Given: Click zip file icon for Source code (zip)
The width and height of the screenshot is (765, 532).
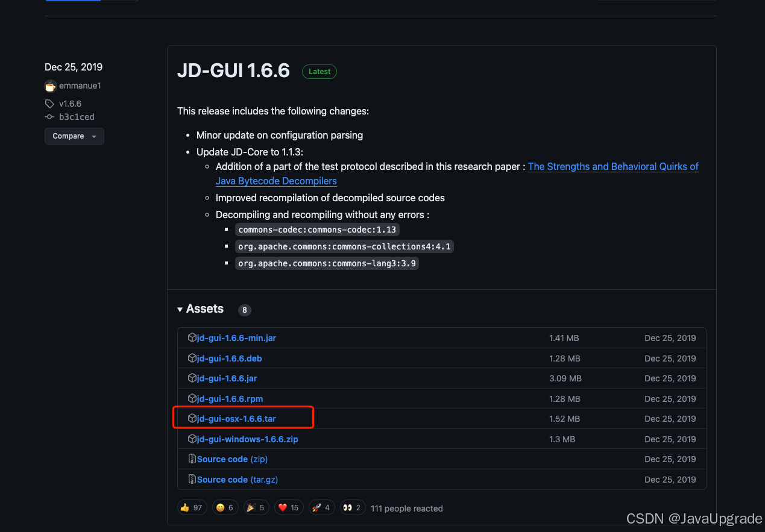Looking at the screenshot, I should [x=192, y=459].
